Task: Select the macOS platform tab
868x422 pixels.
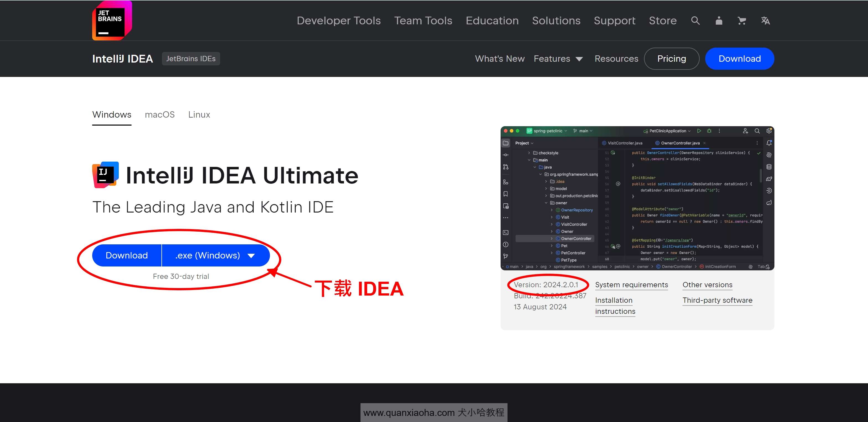Action: point(160,114)
